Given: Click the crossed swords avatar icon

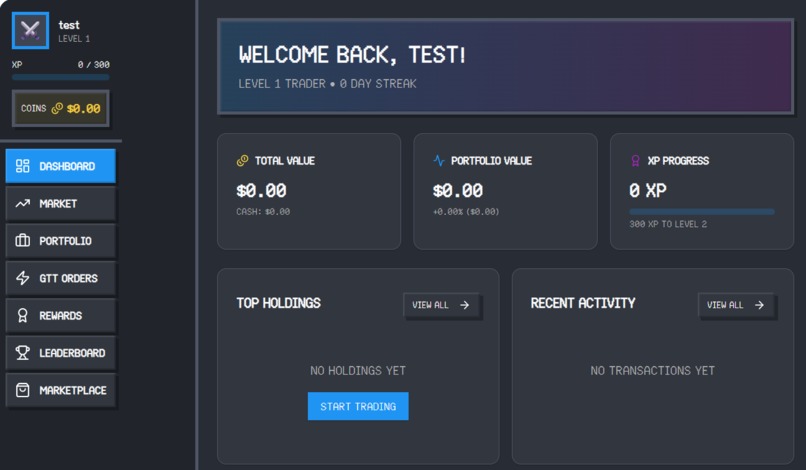Looking at the screenshot, I should [30, 31].
